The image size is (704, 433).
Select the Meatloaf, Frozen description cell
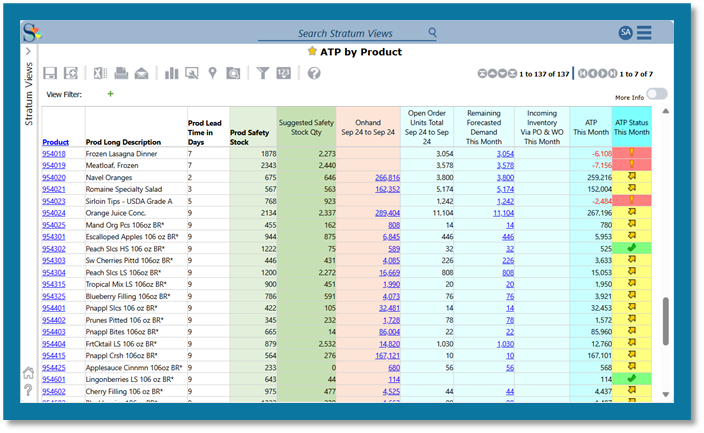(x=136, y=165)
